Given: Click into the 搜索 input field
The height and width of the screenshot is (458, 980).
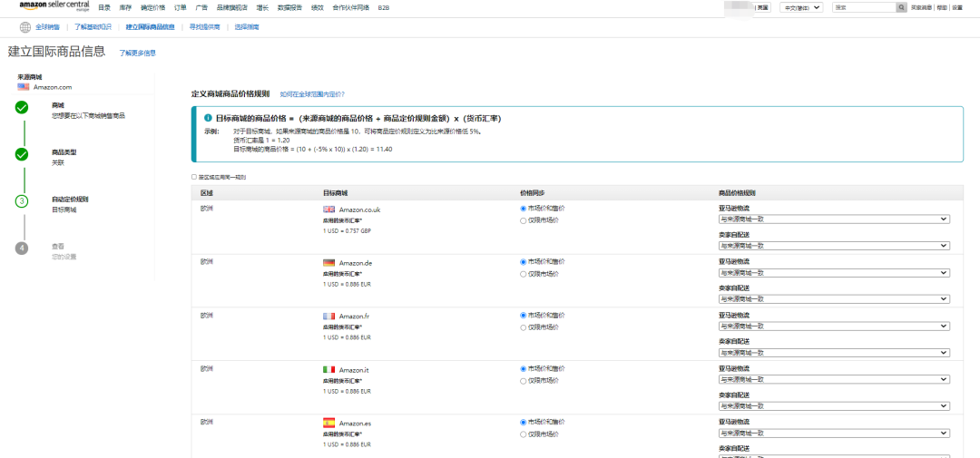Looking at the screenshot, I should pyautogui.click(x=865, y=7).
